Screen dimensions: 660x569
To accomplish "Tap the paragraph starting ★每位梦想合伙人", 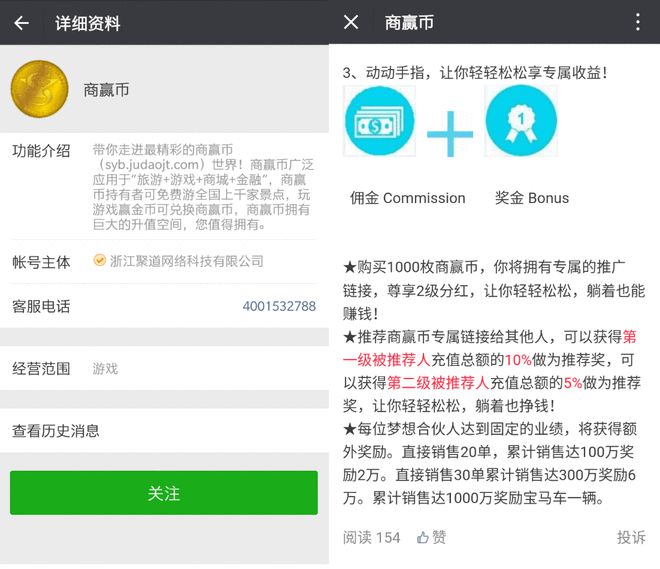I will pos(490,463).
